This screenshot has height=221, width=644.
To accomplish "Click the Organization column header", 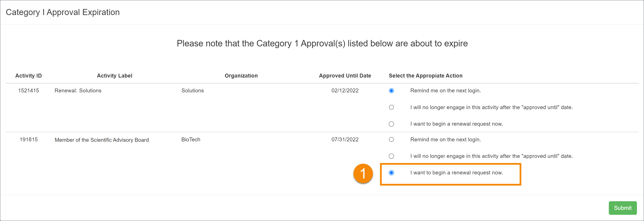I will [x=241, y=76].
